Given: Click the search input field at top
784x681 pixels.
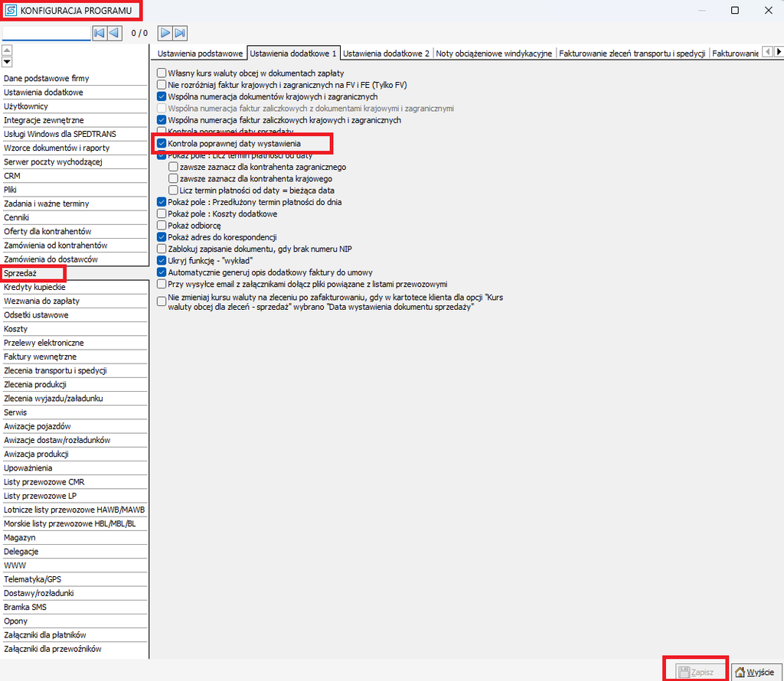Looking at the screenshot, I should [46, 33].
